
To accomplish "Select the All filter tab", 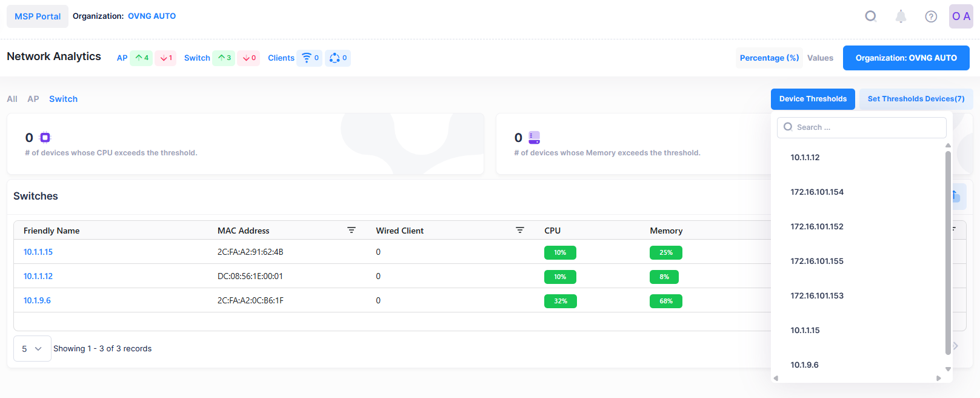I will (12, 99).
